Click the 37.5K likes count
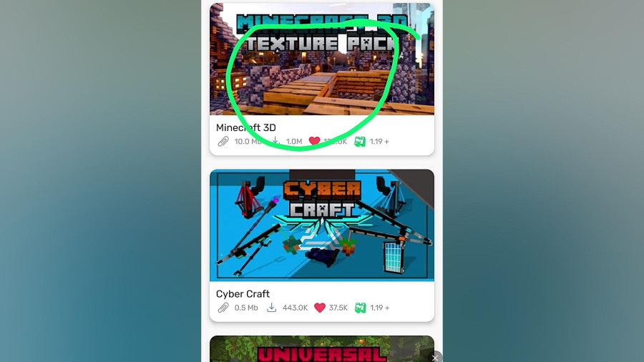 coord(338,308)
